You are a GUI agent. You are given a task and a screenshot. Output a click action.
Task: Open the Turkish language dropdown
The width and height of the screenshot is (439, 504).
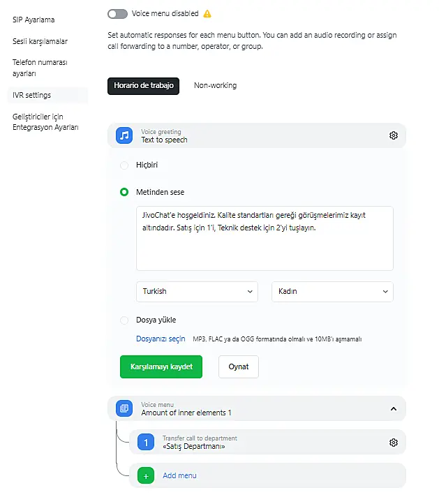click(198, 291)
